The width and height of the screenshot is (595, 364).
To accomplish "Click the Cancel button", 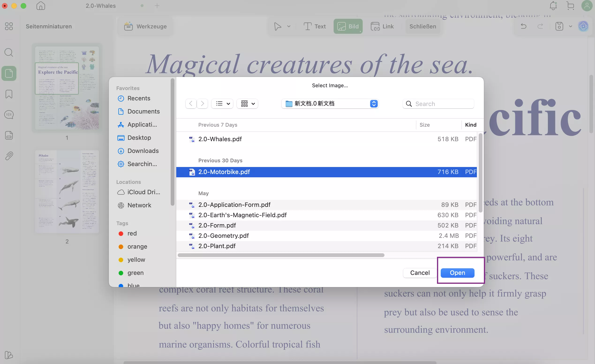I will click(420, 273).
